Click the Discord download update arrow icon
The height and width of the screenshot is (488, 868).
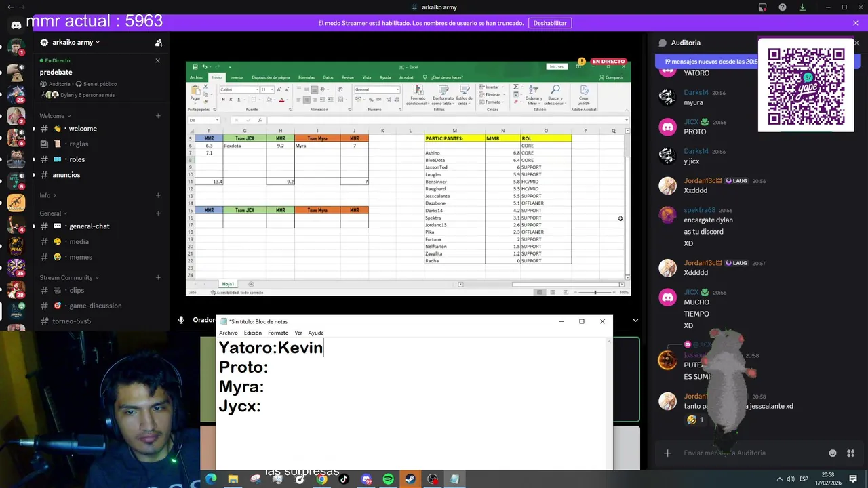pyautogui.click(x=802, y=7)
